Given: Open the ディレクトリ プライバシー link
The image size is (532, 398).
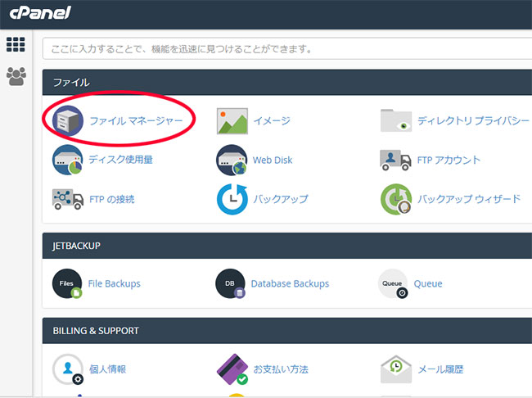Looking at the screenshot, I should tap(473, 120).
